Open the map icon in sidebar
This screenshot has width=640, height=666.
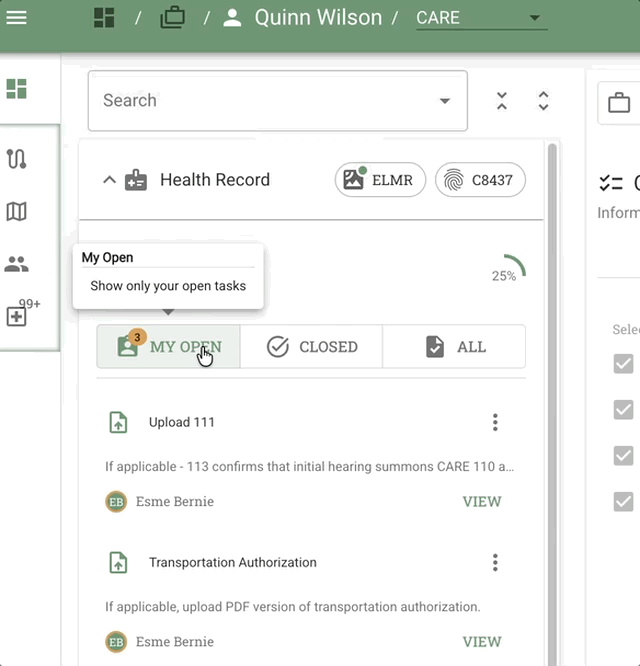tap(17, 211)
